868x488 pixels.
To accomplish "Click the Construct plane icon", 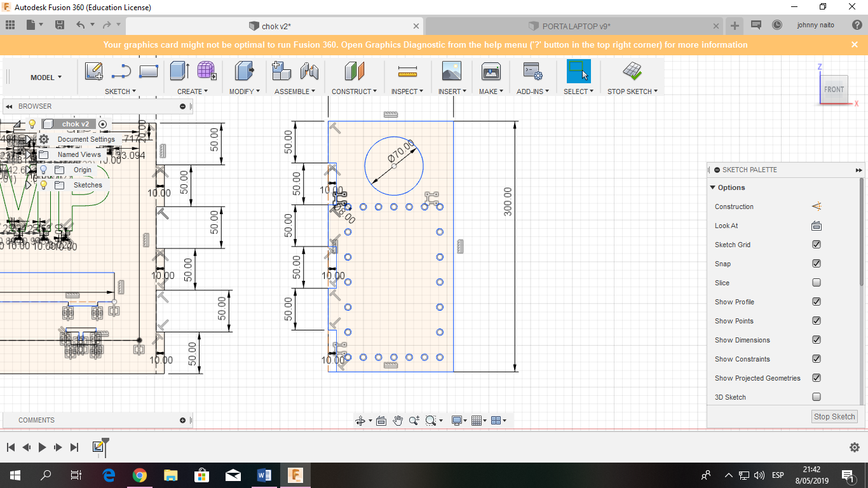I will [355, 71].
